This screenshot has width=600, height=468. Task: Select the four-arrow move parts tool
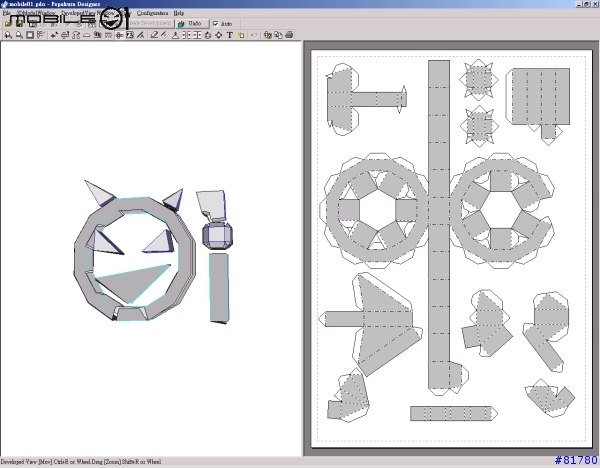pos(218,35)
